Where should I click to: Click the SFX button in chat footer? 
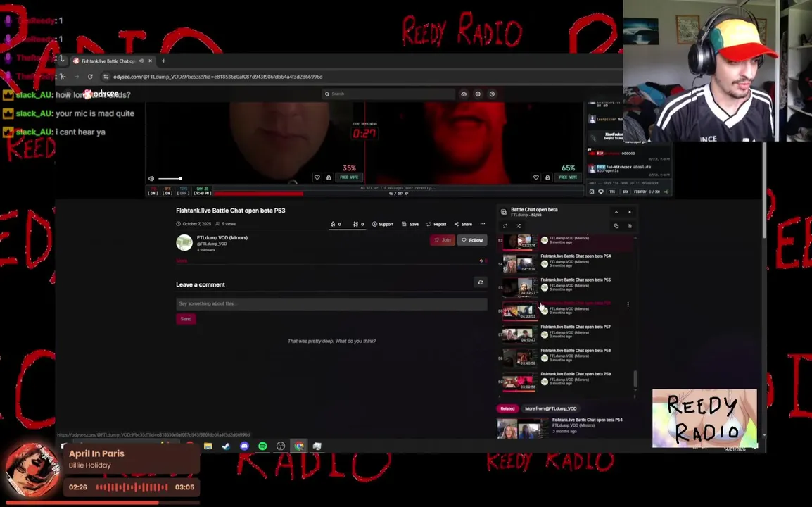coord(625,192)
